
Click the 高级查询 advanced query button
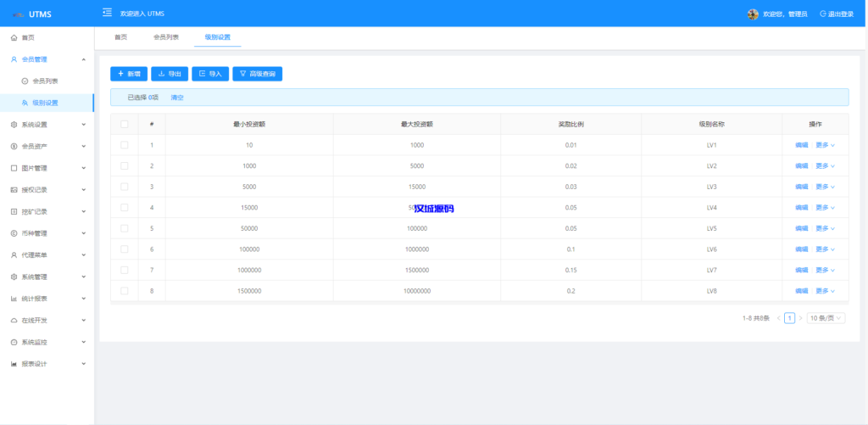(257, 74)
